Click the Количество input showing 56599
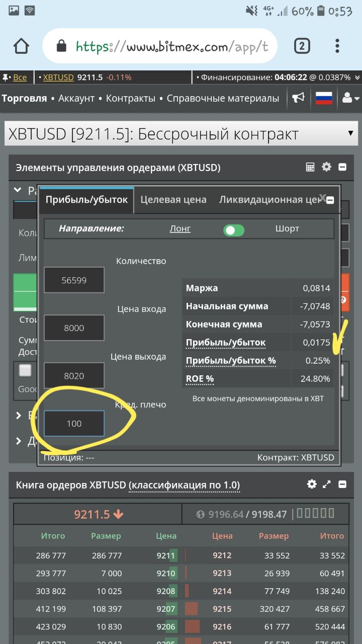Image resolution: width=362 pixels, height=644 pixels. [x=74, y=280]
